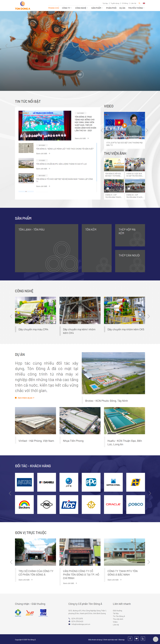160x644 pixels.
Task: Click the info@tondonga.com.vn email link
Action: pyautogui.click(x=81, y=624)
